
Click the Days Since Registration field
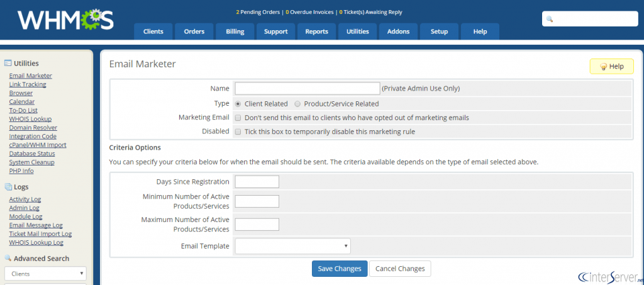257,182
